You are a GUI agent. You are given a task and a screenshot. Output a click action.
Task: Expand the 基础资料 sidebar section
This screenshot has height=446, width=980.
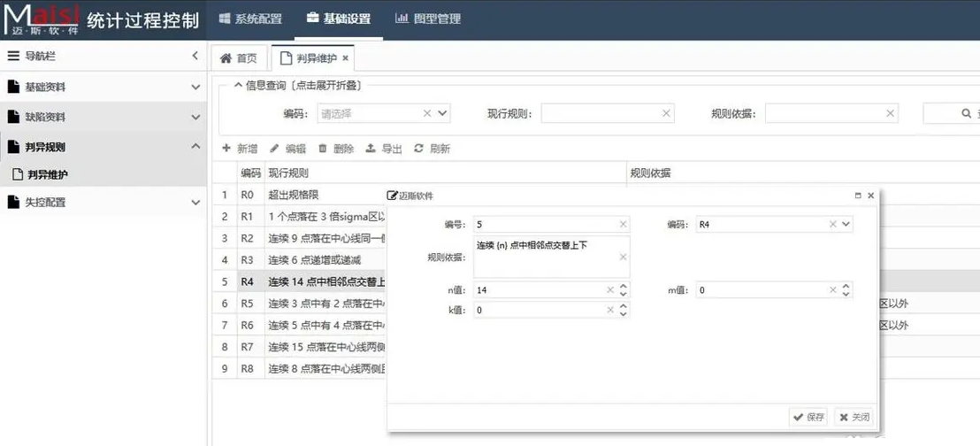(x=103, y=87)
